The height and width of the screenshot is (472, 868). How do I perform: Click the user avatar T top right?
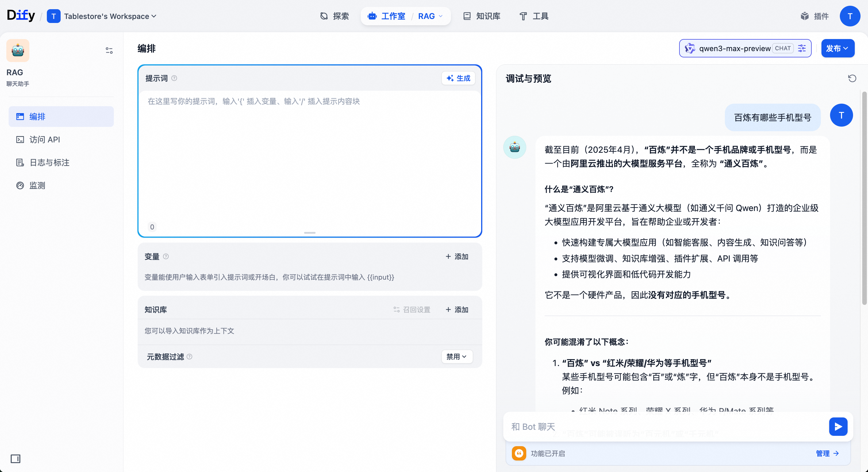point(850,16)
